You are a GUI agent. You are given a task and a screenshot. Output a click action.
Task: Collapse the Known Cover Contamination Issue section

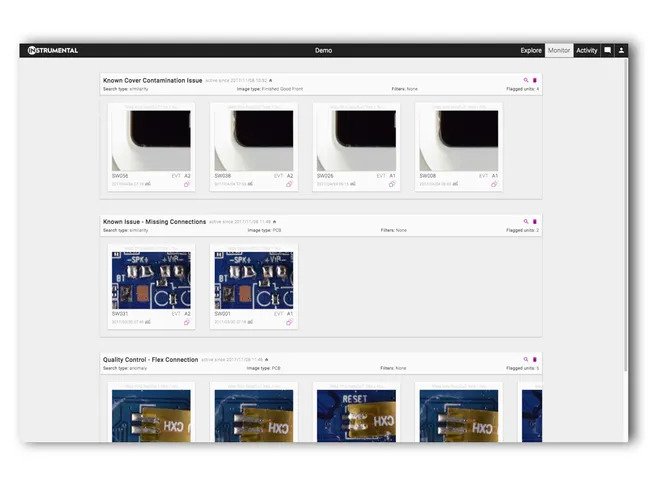pyautogui.click(x=271, y=81)
